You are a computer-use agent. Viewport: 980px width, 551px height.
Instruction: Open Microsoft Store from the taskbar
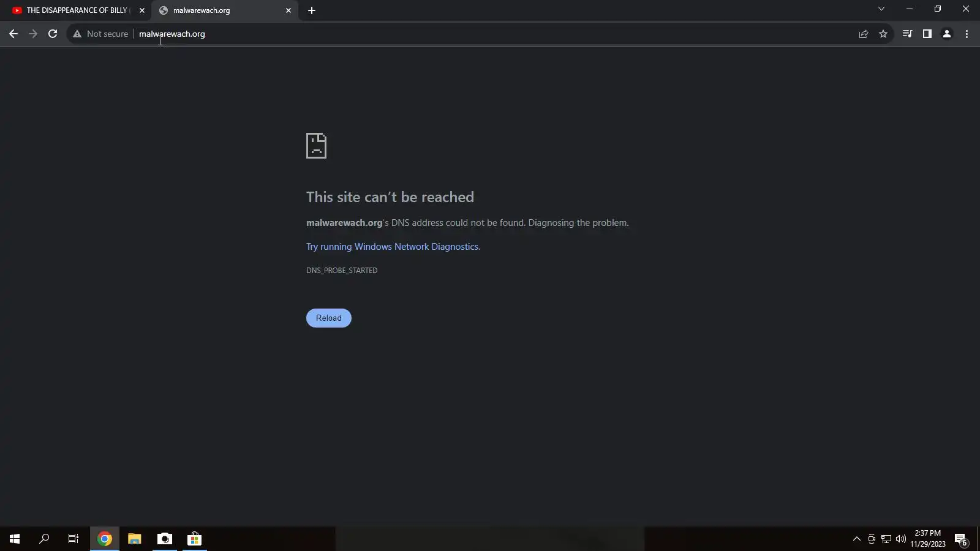tap(195, 539)
